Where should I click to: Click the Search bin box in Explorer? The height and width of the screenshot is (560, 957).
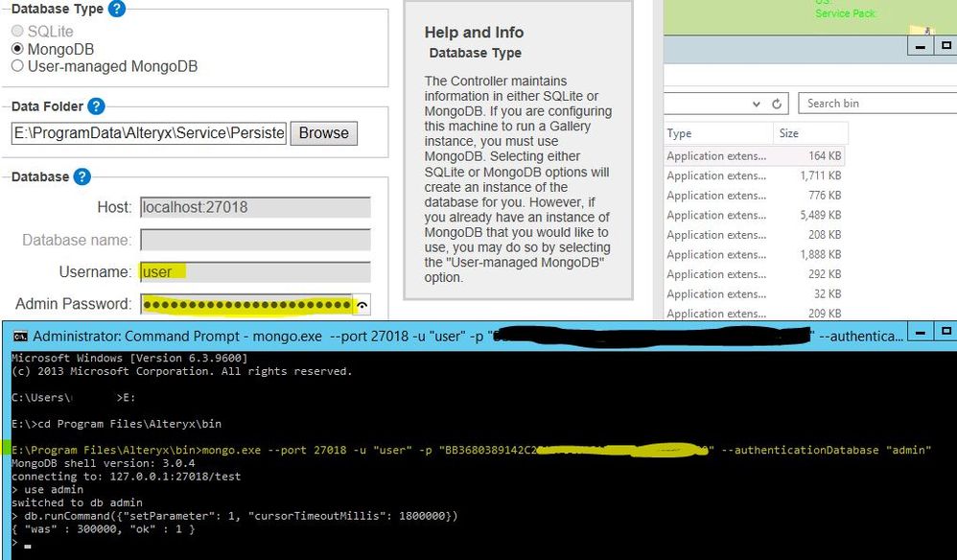[x=877, y=104]
